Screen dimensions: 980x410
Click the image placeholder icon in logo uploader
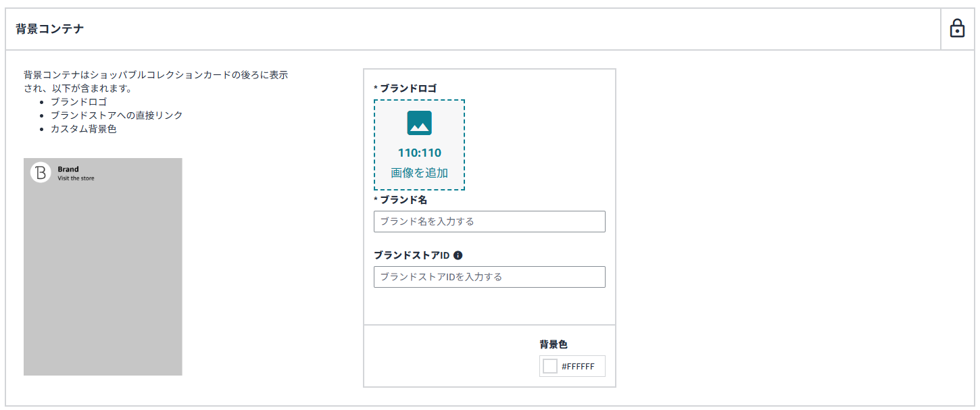point(419,123)
